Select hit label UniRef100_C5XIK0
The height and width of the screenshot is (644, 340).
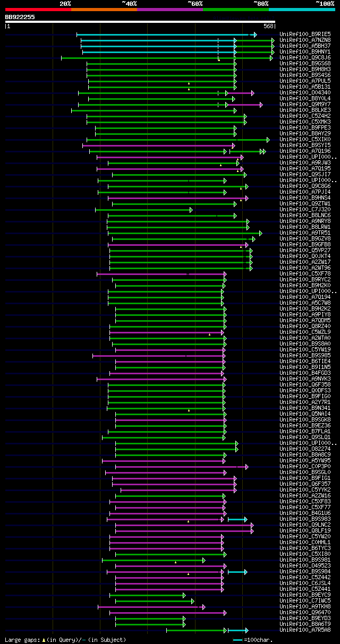click(x=305, y=140)
